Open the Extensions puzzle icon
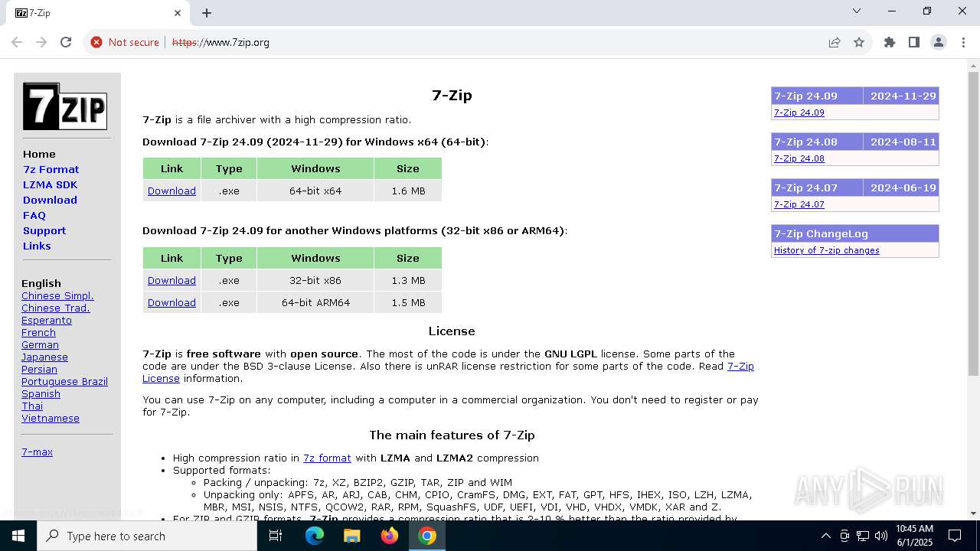The width and height of the screenshot is (980, 551). (890, 42)
